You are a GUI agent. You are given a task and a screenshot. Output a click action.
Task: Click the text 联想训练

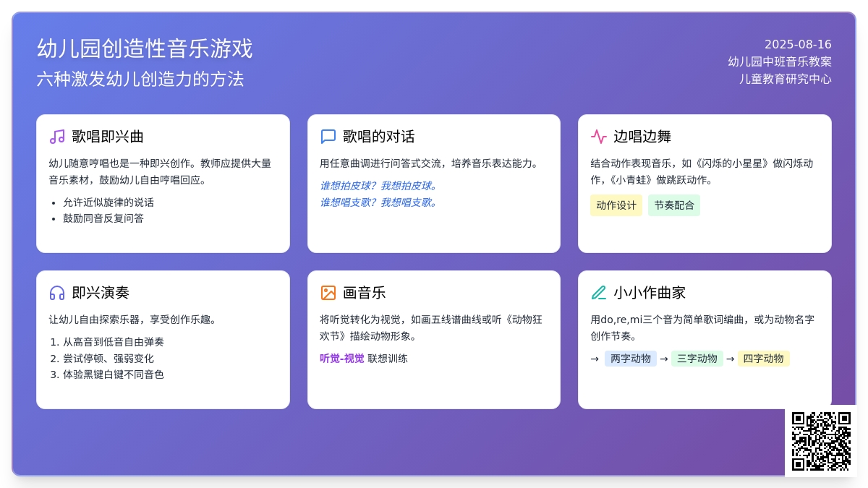coord(388,359)
